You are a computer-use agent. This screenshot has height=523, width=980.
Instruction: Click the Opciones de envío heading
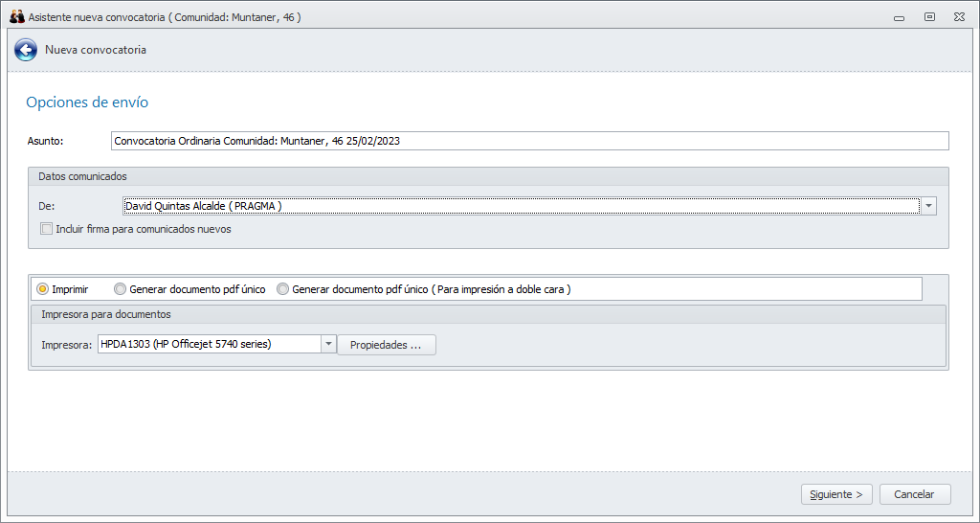pos(87,102)
